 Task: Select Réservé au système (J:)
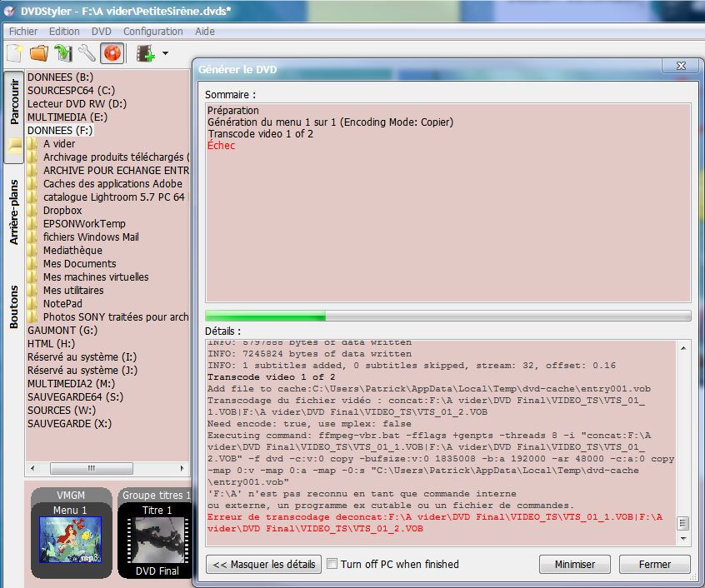pyautogui.click(x=82, y=371)
